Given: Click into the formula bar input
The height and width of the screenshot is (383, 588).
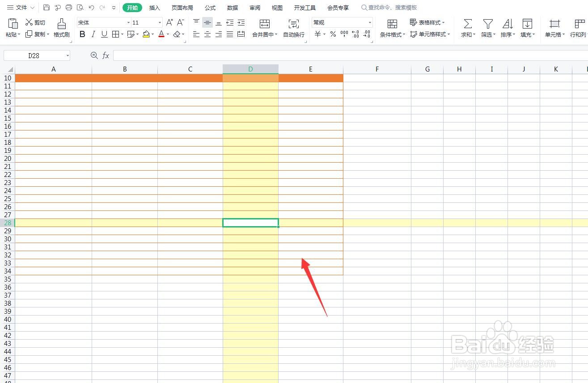Looking at the screenshot, I should 351,55.
